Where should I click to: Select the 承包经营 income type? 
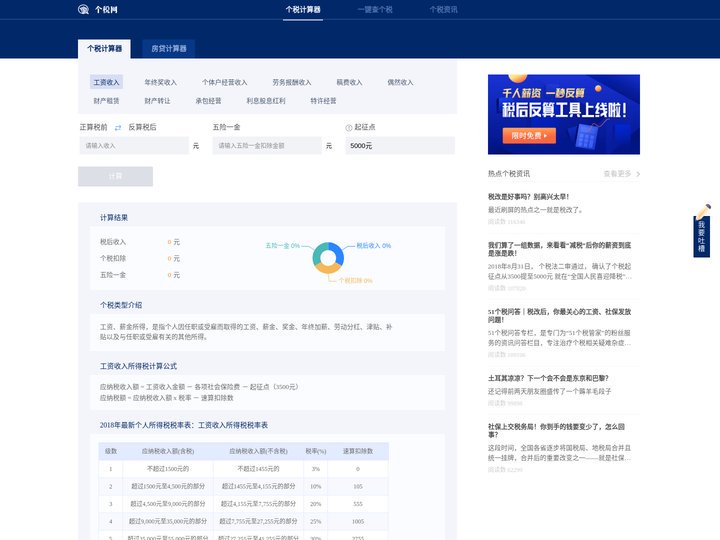pyautogui.click(x=208, y=101)
